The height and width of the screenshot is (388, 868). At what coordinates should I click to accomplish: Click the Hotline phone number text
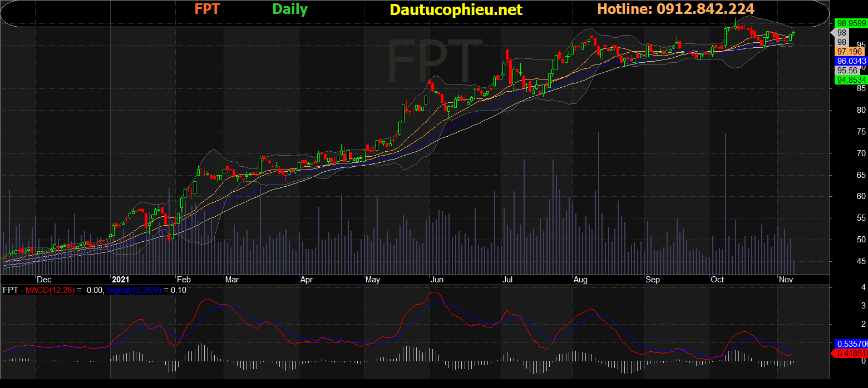coord(675,9)
